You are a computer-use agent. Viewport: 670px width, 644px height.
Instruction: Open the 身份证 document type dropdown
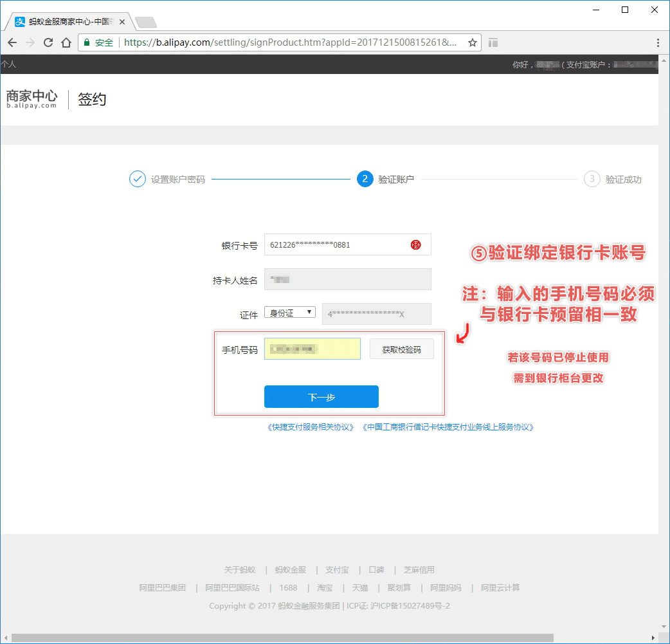click(290, 312)
